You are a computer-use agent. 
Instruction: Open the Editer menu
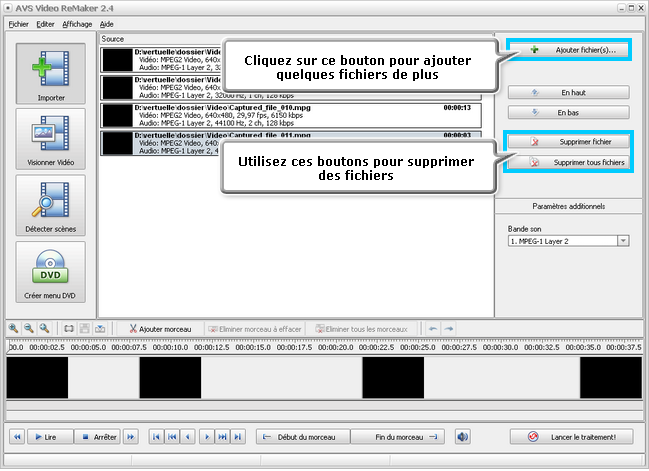pyautogui.click(x=45, y=24)
